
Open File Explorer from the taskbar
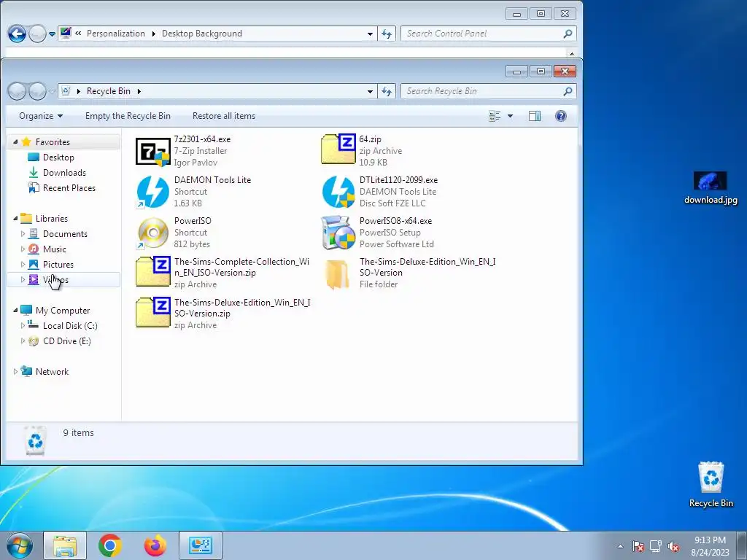65,545
